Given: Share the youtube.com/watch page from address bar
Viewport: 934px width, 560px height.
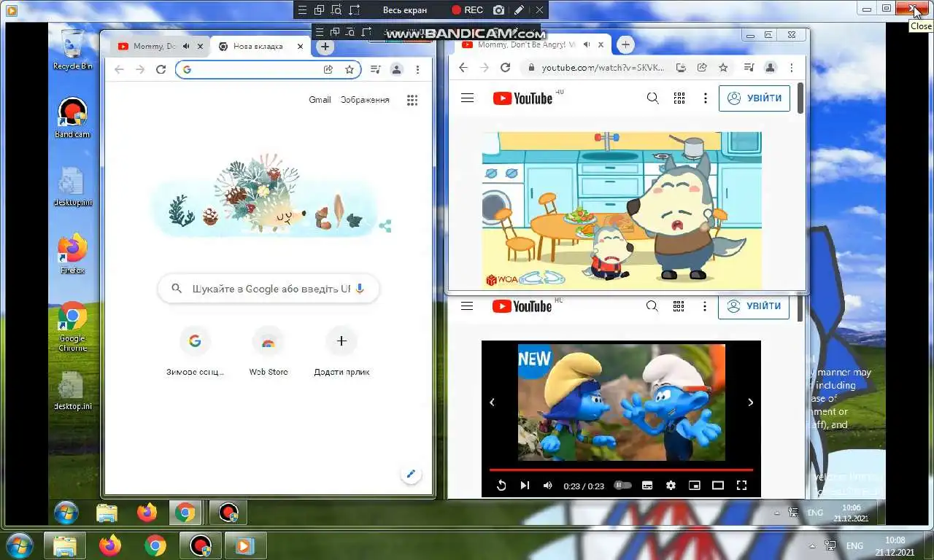Looking at the screenshot, I should click(x=702, y=67).
